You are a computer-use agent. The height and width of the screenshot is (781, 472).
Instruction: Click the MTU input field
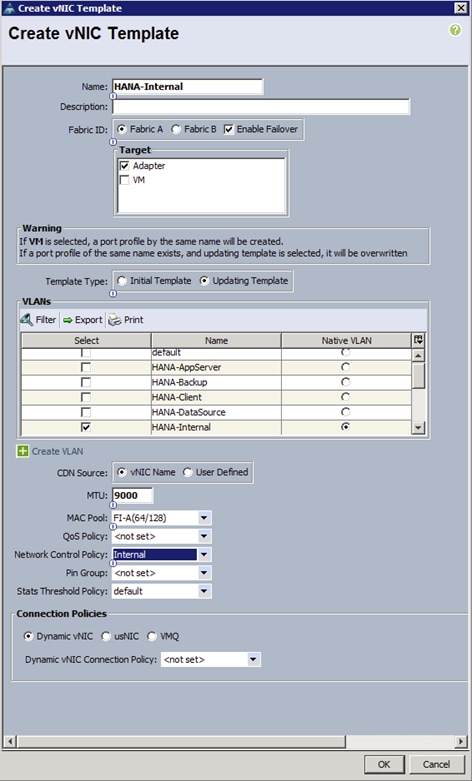coord(132,496)
